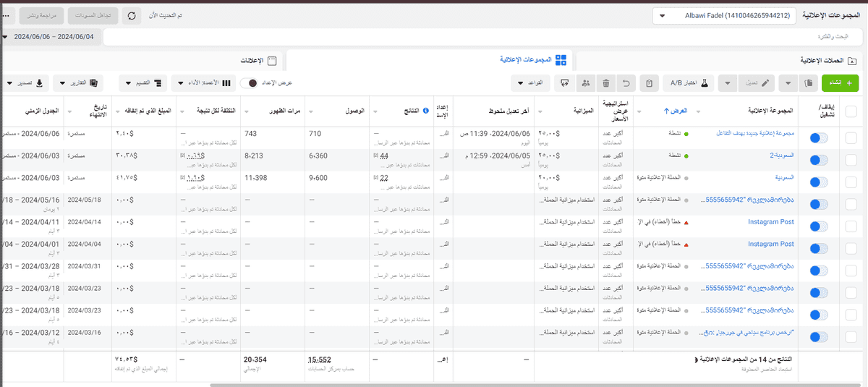Viewport: 868px width, 387px height.
Task: Check the select-all checkbox in table header
Action: click(851, 111)
